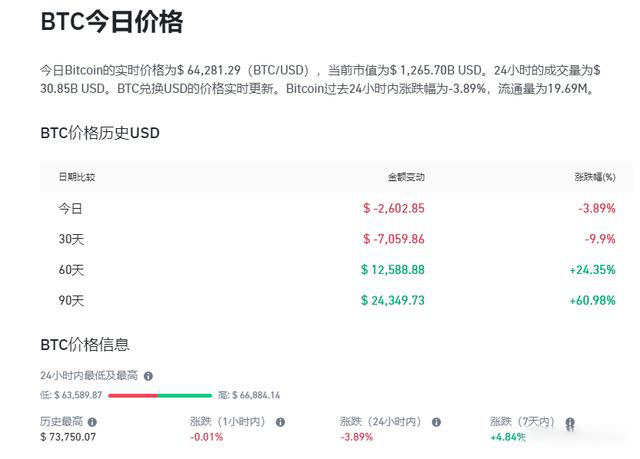Viewport: 640px width, 459px height.
Task: Click the 今日 row label
Action: [70, 208]
